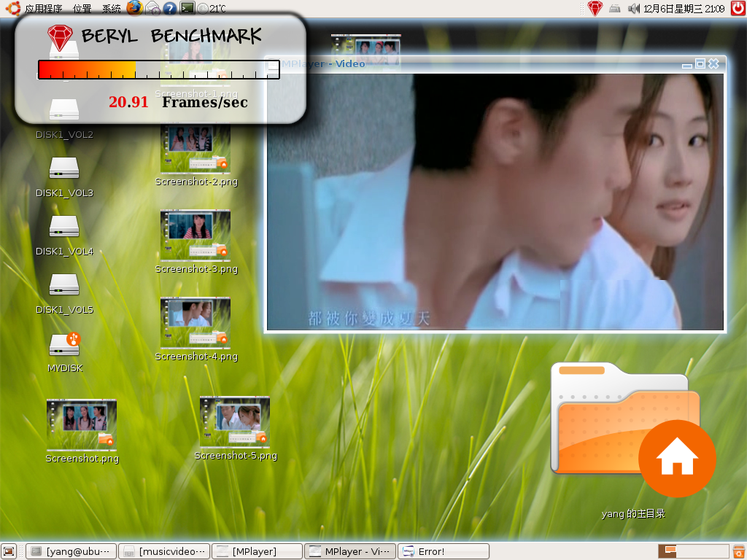Viewport: 747px width, 560px height.
Task: Open the 应用程序 applications menu
Action: pyautogui.click(x=43, y=8)
